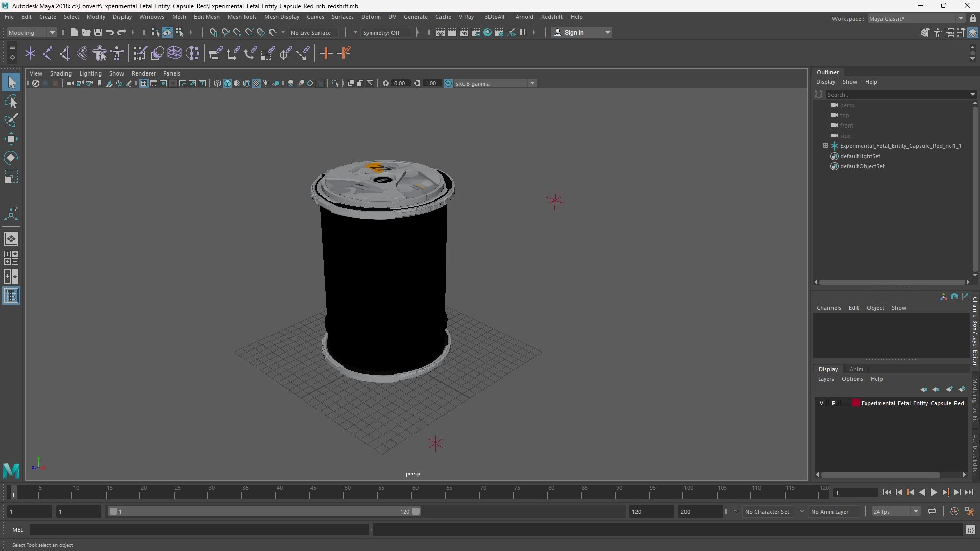Toggle loop playback mode icon

tap(932, 511)
